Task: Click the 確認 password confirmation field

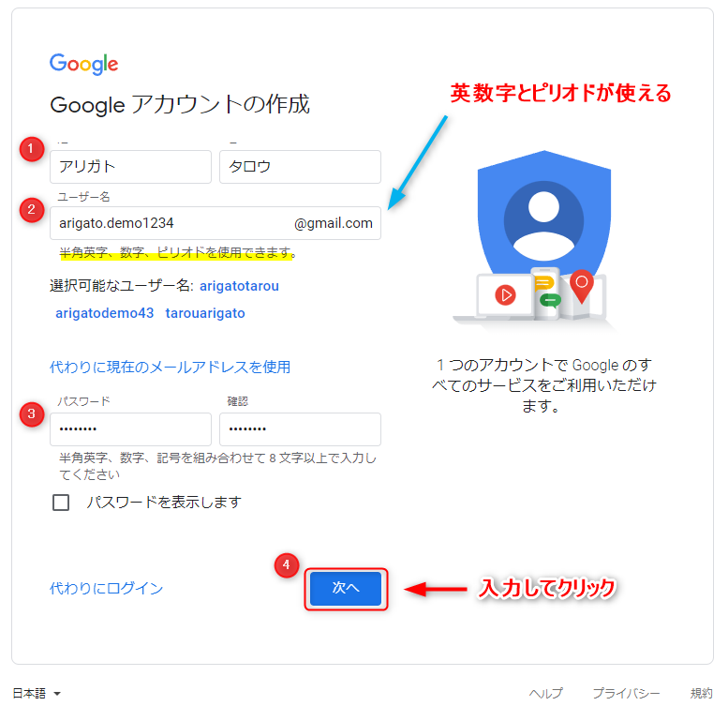Action: 300,428
